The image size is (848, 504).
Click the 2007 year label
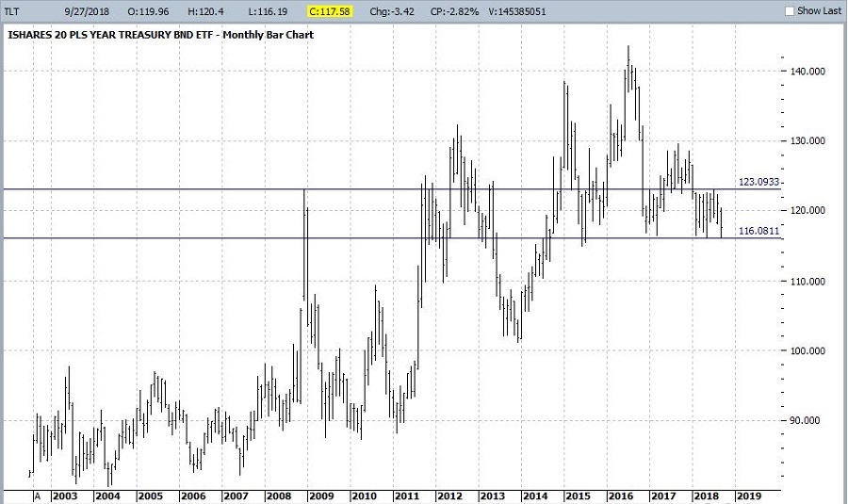click(236, 496)
